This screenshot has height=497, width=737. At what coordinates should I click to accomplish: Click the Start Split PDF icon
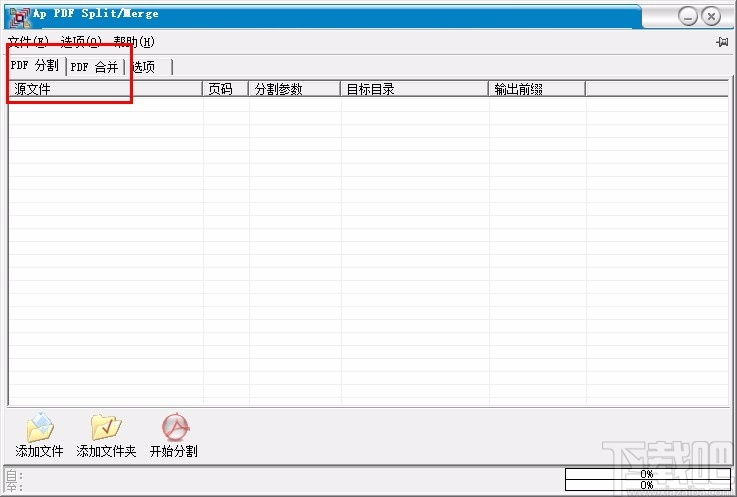175,427
